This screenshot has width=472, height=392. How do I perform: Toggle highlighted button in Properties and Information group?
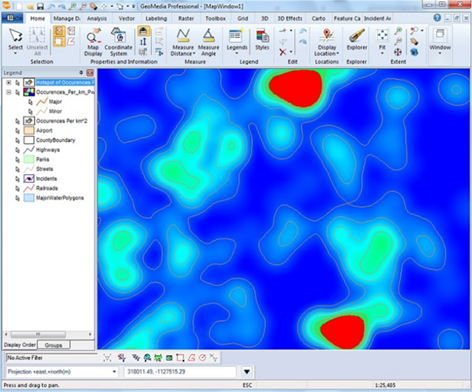(x=143, y=31)
